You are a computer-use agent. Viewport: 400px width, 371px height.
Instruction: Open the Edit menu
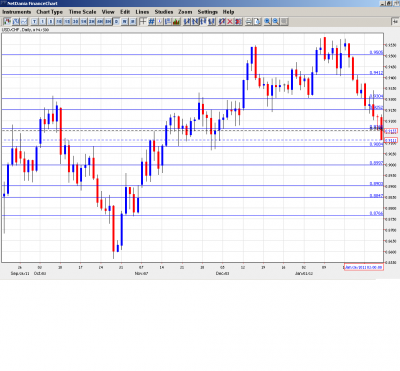(x=125, y=12)
